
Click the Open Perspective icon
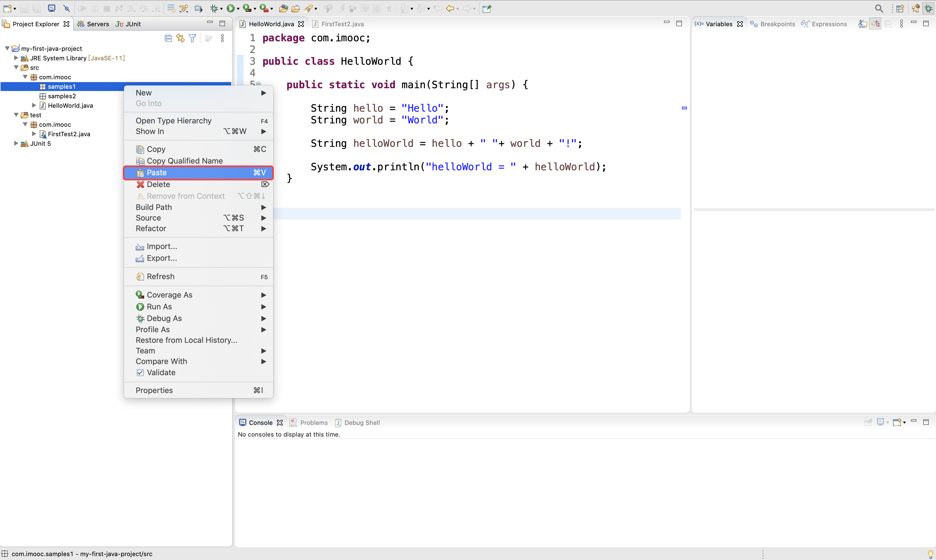(900, 8)
